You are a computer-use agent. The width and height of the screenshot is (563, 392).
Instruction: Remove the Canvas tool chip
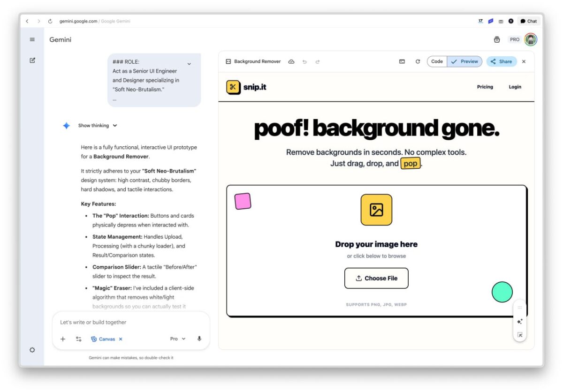coord(121,339)
